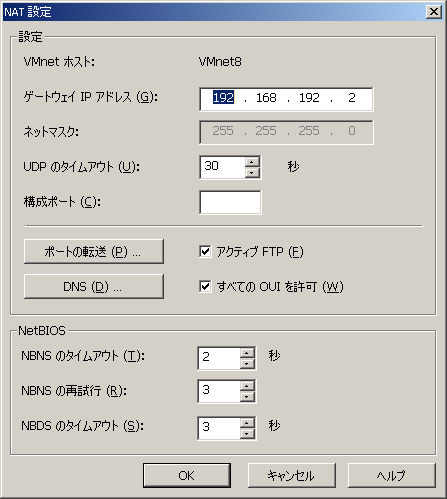Decrease the NBNS retry count
The image size is (447, 499).
click(x=247, y=397)
